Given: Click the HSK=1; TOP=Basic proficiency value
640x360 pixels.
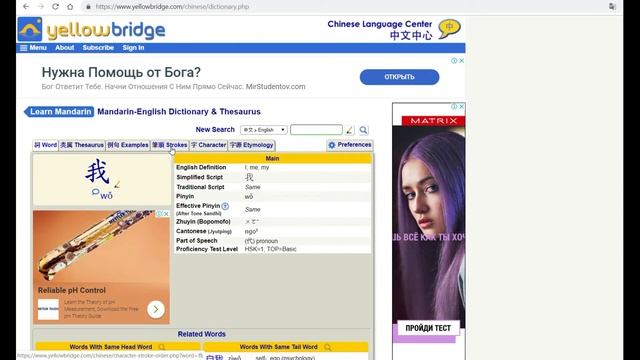Looking at the screenshot, I should point(271,249).
